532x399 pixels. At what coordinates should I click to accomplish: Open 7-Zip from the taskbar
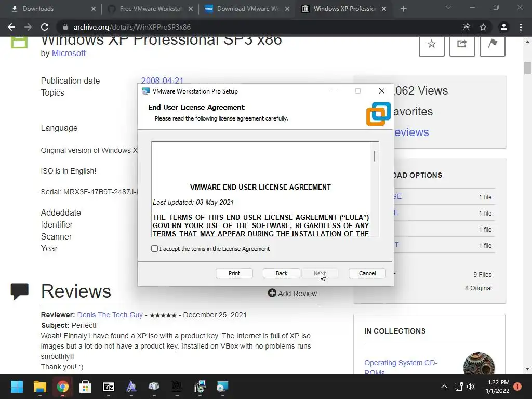click(108, 387)
